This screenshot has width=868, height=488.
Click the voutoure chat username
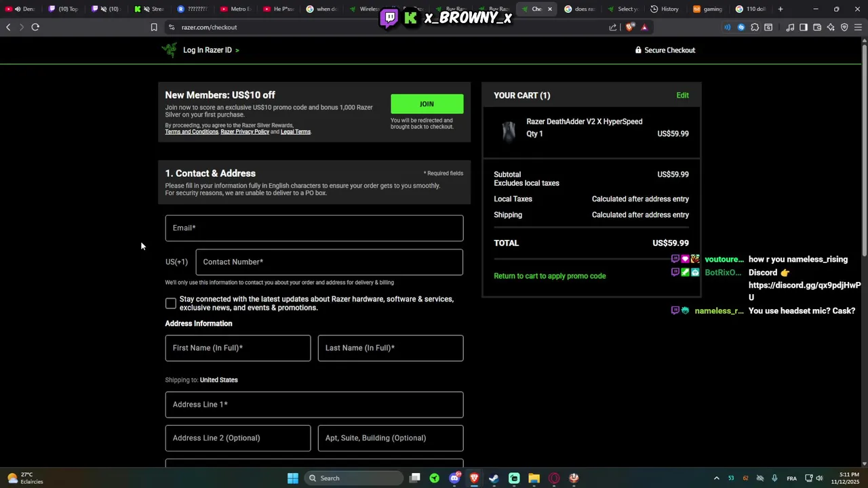coord(724,260)
